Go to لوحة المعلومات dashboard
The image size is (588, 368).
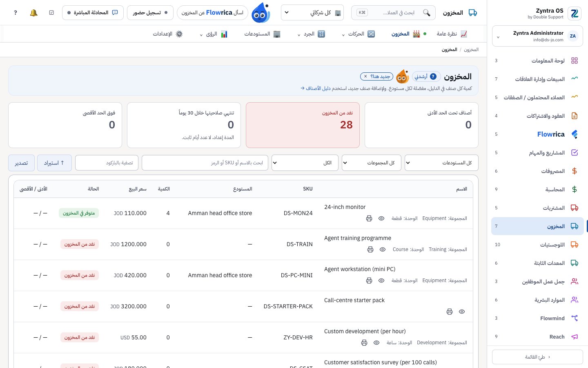tap(537, 61)
